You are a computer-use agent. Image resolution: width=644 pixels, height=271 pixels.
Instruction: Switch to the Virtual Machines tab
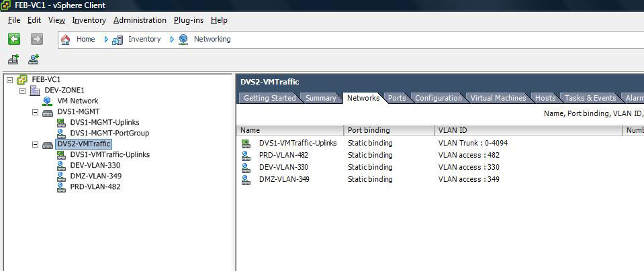pyautogui.click(x=498, y=98)
